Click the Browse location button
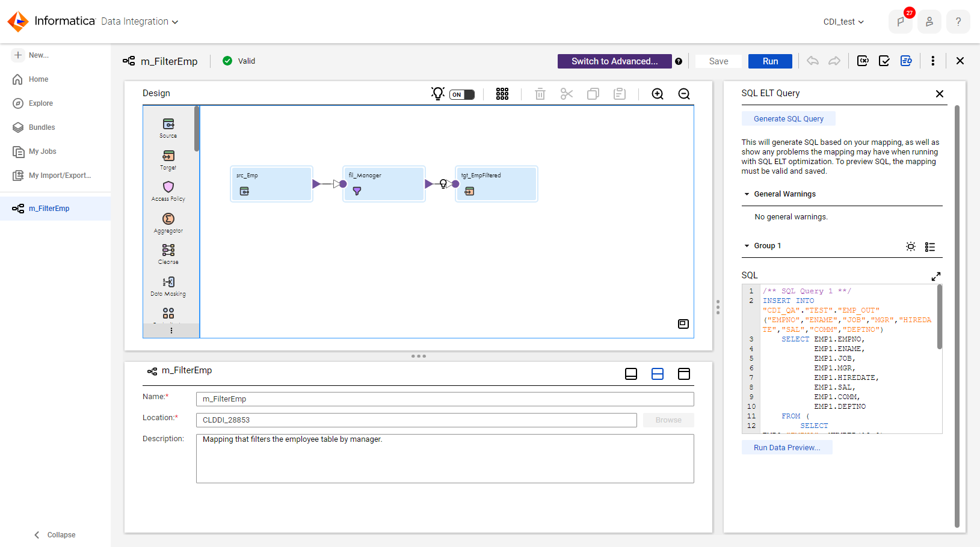The image size is (980, 547). (x=668, y=420)
